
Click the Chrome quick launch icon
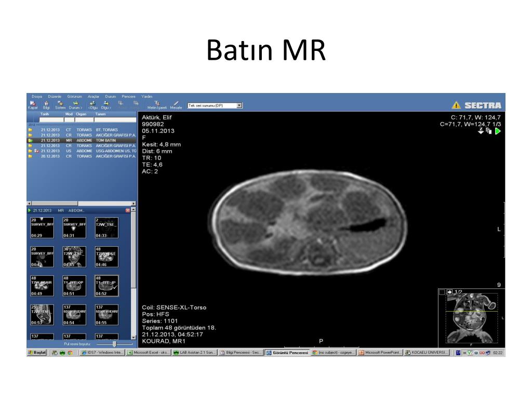coord(70,353)
